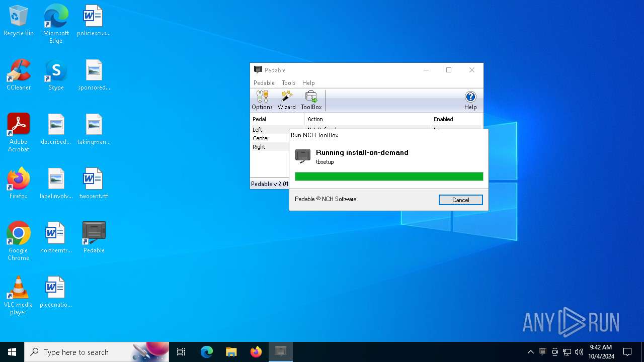The width and height of the screenshot is (644, 362).
Task: Click the Enabled column header
Action: [x=456, y=119]
